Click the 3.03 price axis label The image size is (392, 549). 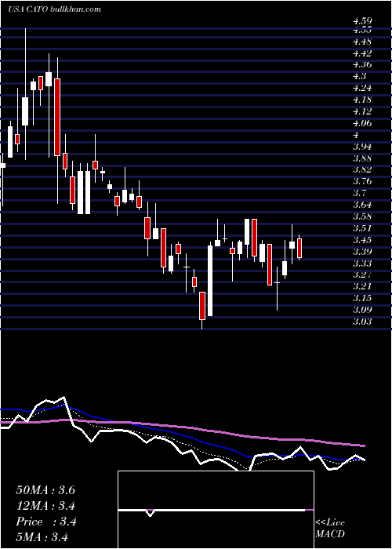click(362, 322)
